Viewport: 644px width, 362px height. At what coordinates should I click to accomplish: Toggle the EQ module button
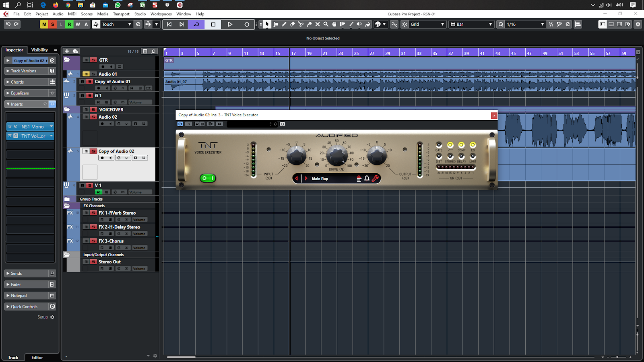tap(473, 145)
